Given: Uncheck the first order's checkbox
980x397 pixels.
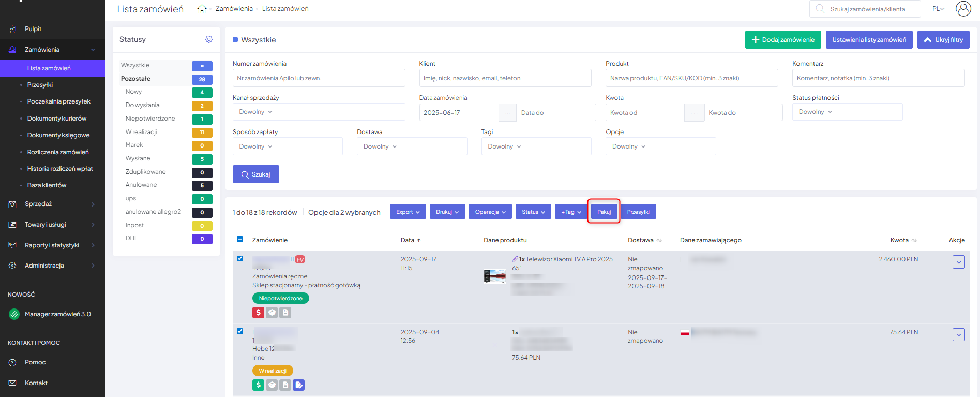Looking at the screenshot, I should tap(240, 258).
